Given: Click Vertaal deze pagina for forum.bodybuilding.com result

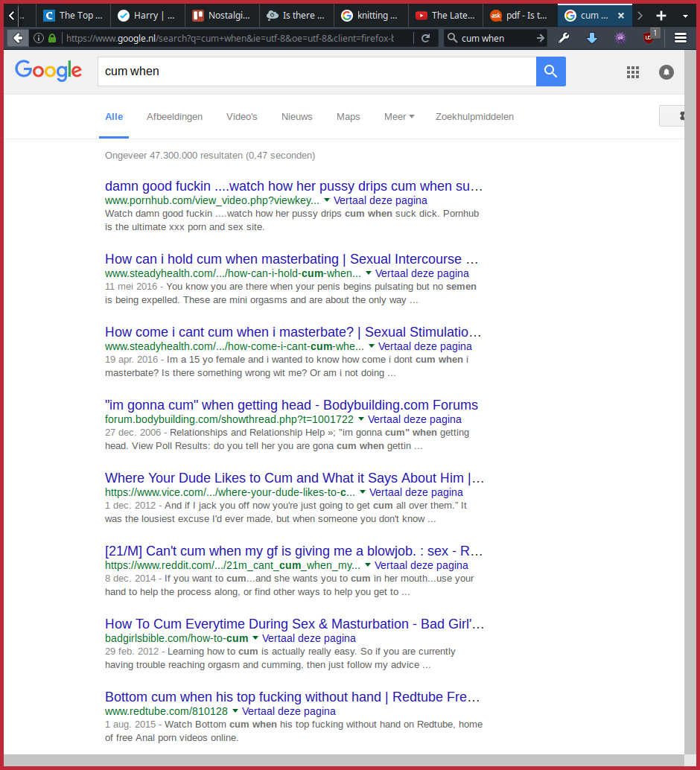Looking at the screenshot, I should click(x=415, y=419).
